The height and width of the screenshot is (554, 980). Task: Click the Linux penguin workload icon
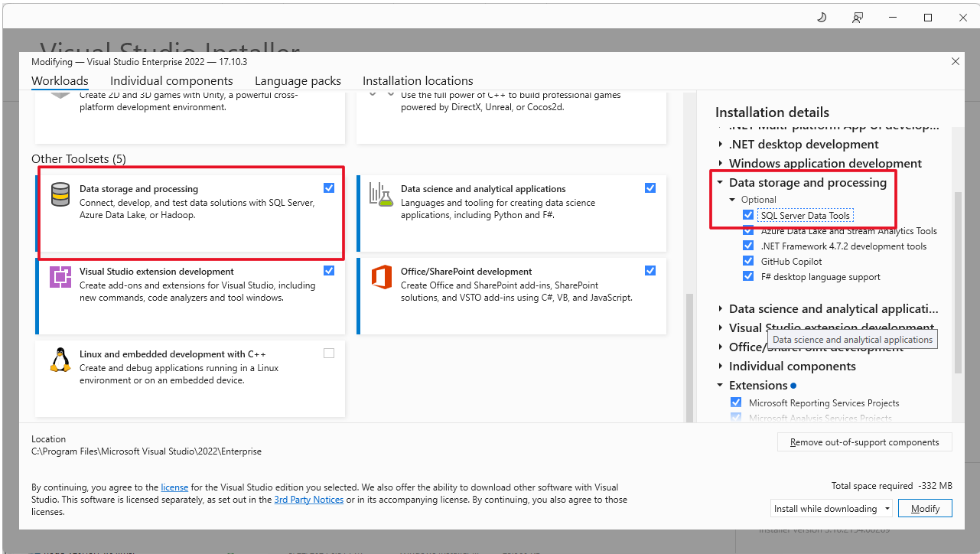[60, 360]
